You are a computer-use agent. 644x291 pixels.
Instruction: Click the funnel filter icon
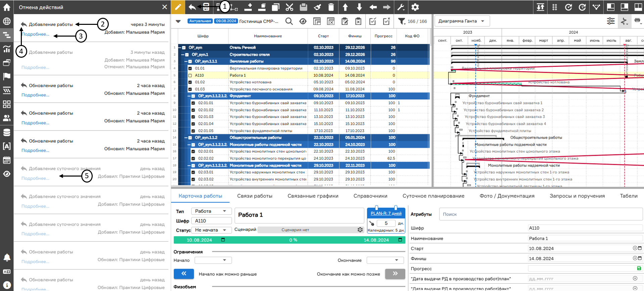(402, 21)
